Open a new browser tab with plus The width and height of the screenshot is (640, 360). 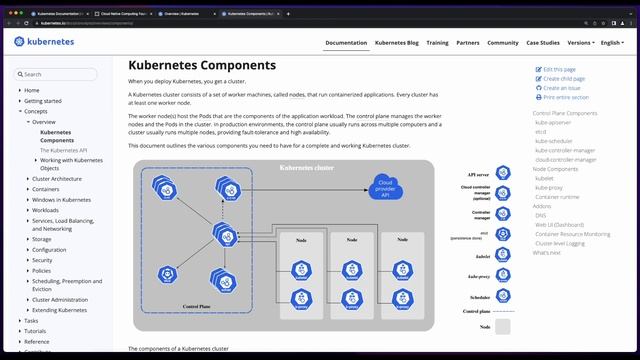tap(288, 13)
